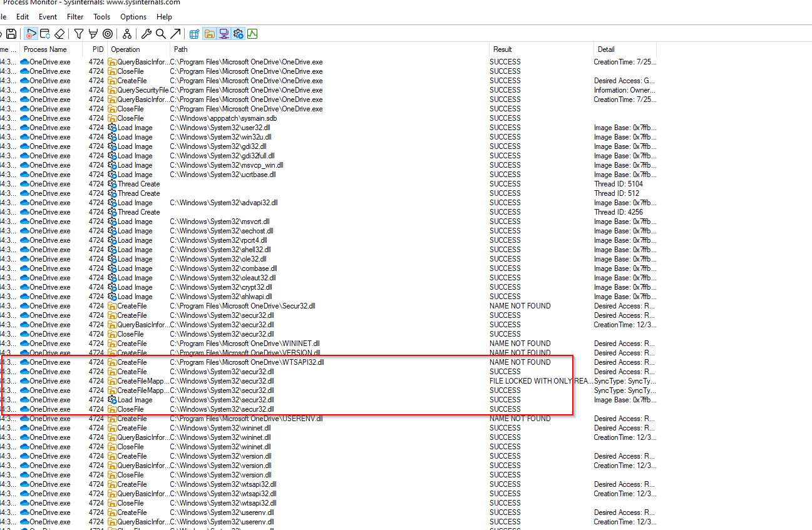Toggle Show File System Activity icon
Screen dimensions: 812x530
tap(210, 34)
